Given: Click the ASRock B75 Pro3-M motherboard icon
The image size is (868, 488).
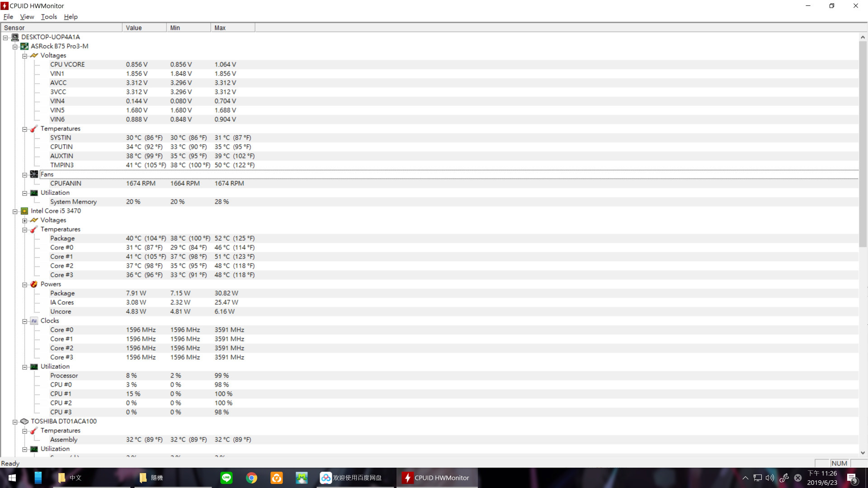Looking at the screenshot, I should click(24, 46).
